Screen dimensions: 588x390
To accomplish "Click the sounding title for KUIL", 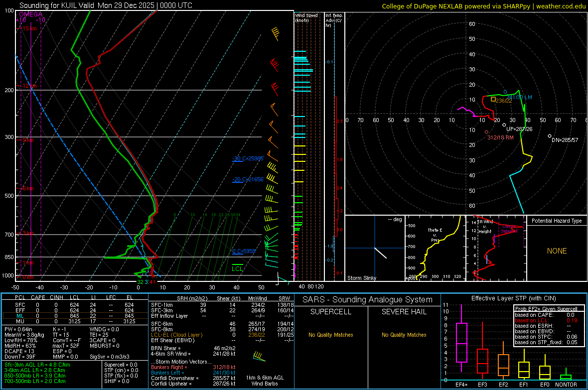I will [106, 5].
